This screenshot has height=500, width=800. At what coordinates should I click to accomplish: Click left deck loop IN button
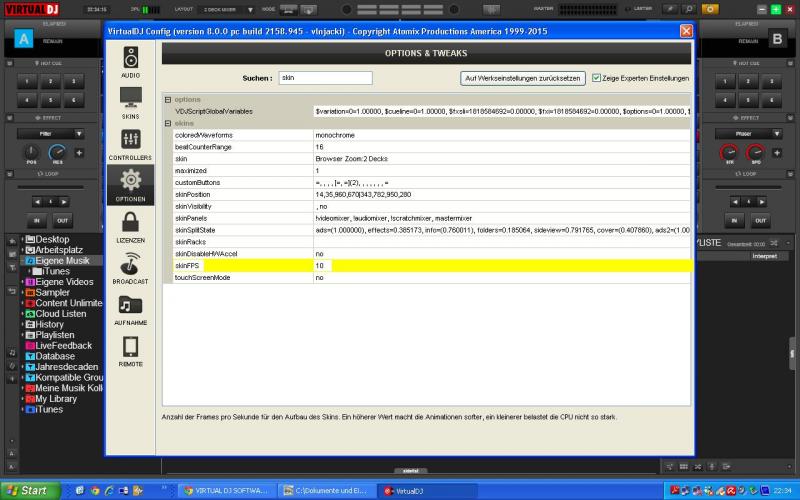pos(36,220)
